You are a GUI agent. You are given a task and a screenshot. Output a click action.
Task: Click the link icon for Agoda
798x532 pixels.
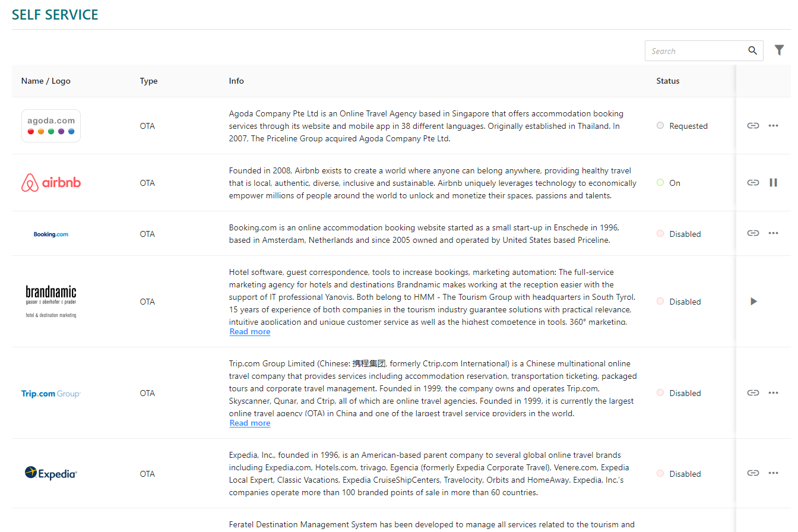coord(753,126)
